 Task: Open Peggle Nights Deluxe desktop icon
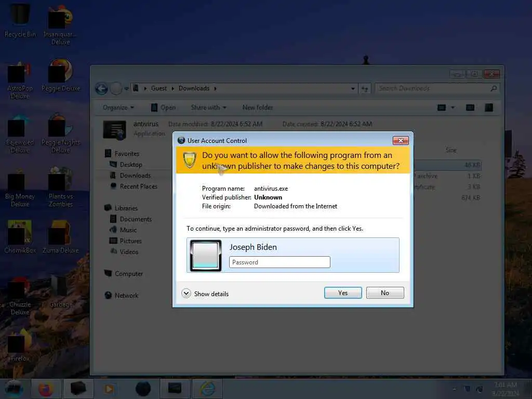tap(60, 133)
